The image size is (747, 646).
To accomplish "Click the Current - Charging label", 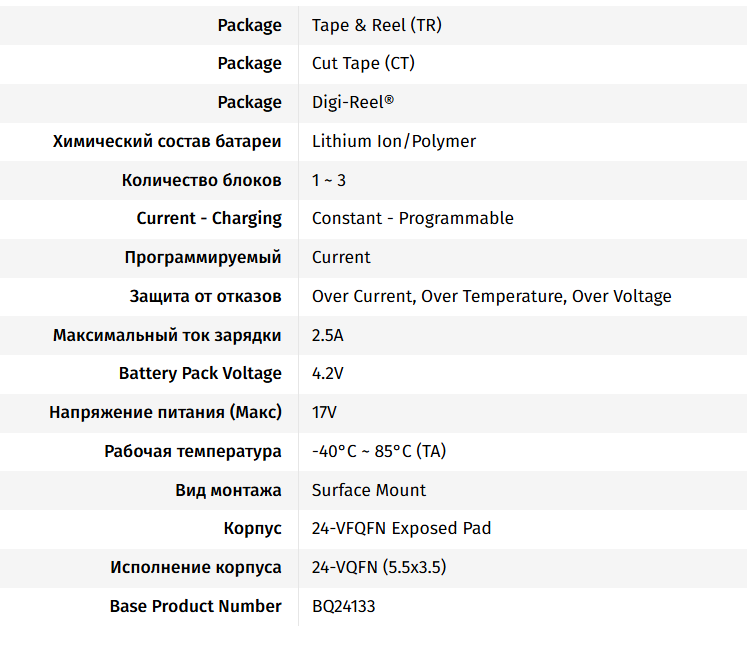I will [209, 218].
